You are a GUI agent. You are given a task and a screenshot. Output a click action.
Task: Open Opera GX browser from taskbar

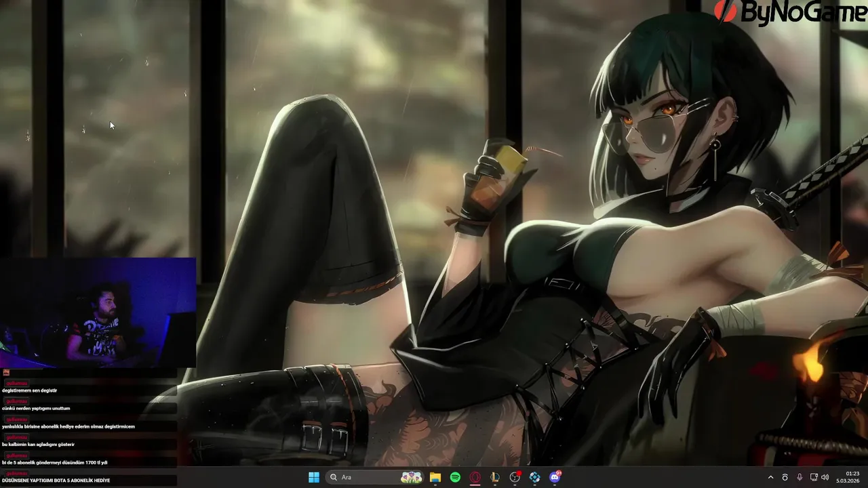[475, 477]
